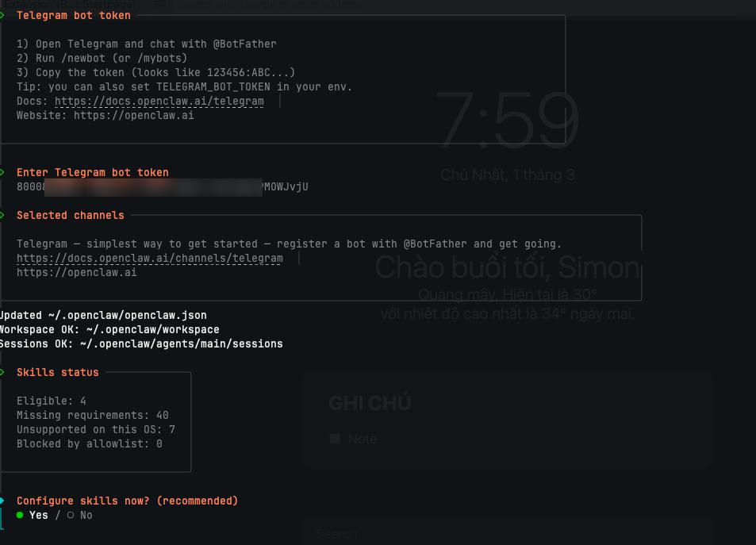The height and width of the screenshot is (545, 756).
Task: Click the cyan diamond beside Configure skills prompt
Action: pos(2,501)
